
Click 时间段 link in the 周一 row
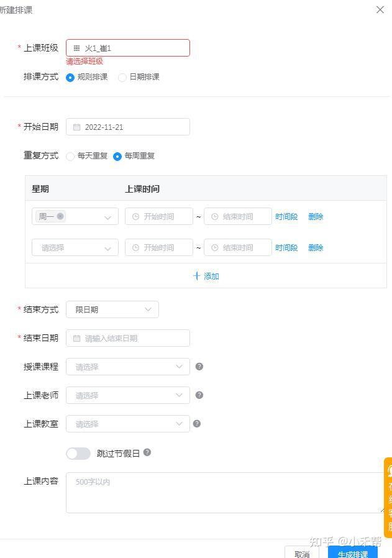pos(286,217)
